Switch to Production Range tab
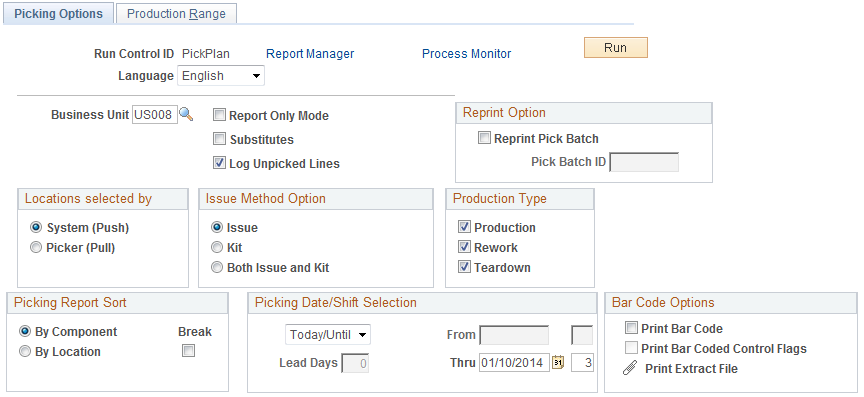This screenshot has width=864, height=397. pos(176,14)
